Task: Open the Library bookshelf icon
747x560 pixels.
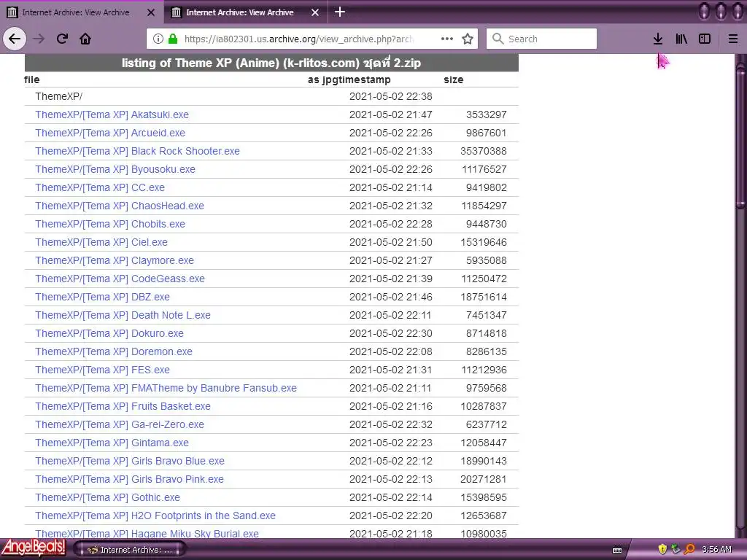Action: pos(681,39)
